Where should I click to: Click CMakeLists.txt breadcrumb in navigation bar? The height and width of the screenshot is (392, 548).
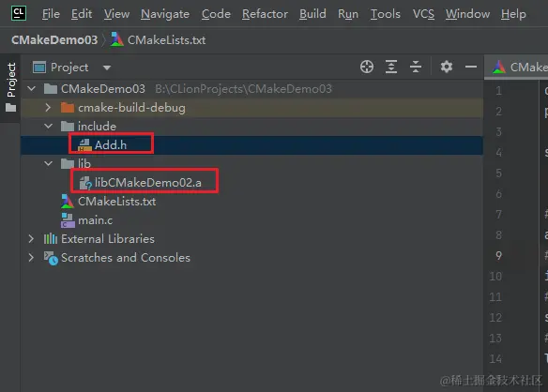(166, 39)
